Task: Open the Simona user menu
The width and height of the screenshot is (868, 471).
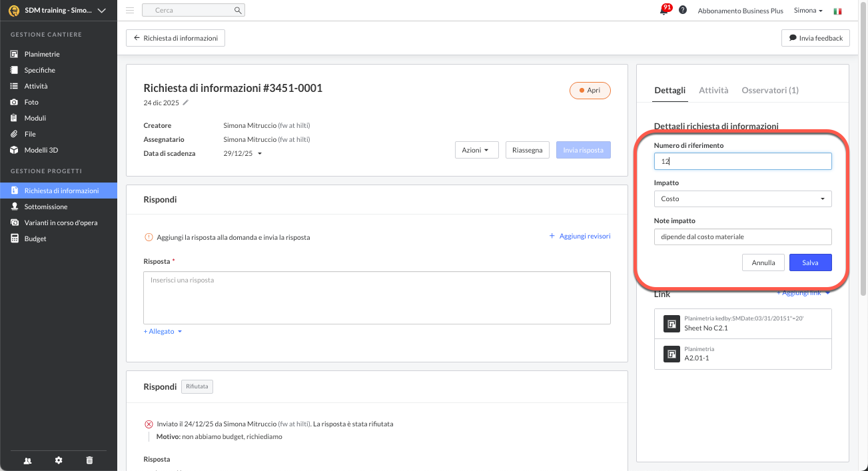Action: (808, 11)
